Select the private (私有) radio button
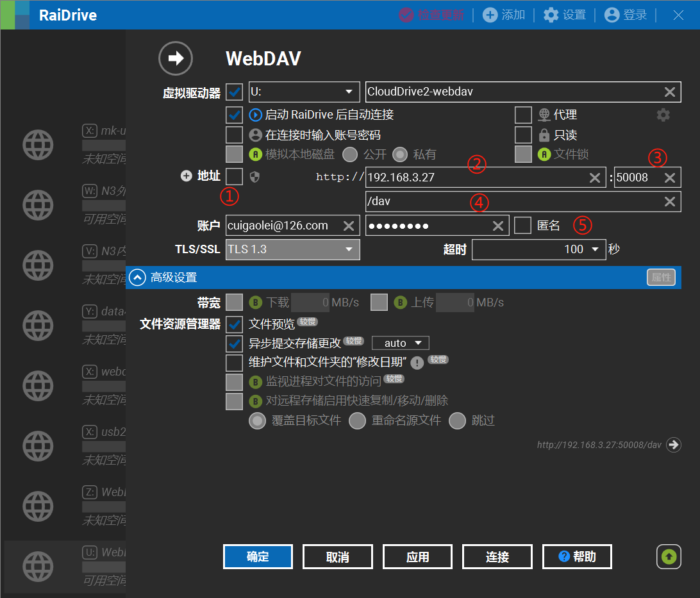 pyautogui.click(x=400, y=154)
